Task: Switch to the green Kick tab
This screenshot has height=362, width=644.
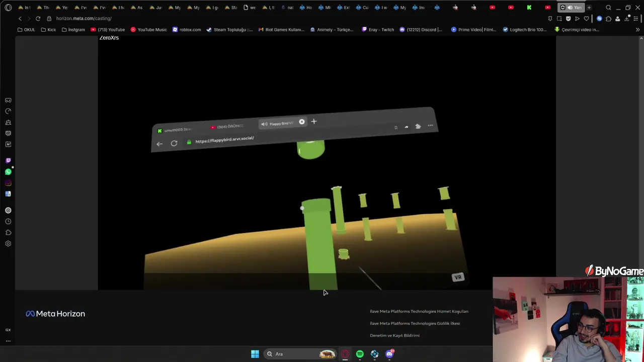Action: [x=529, y=8]
